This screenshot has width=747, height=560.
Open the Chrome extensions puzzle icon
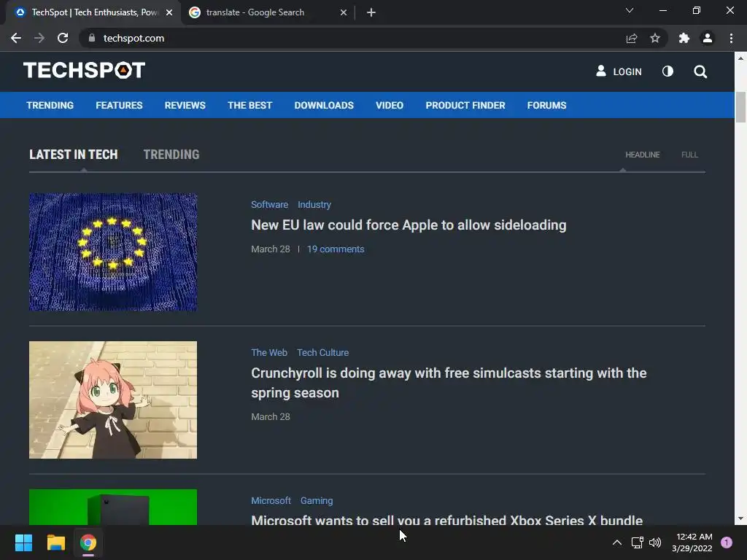[684, 38]
